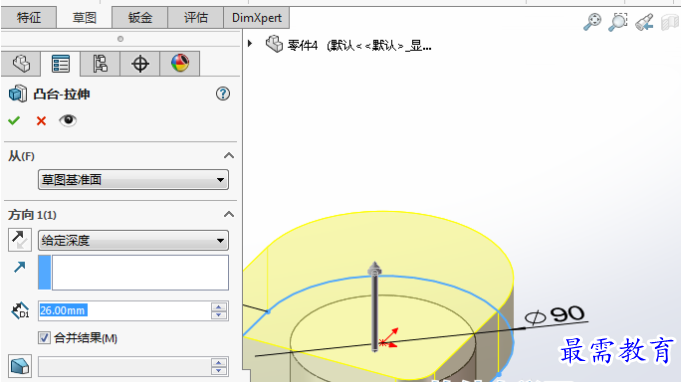Toggle 合并结果(M) checkbox

(x=44, y=338)
